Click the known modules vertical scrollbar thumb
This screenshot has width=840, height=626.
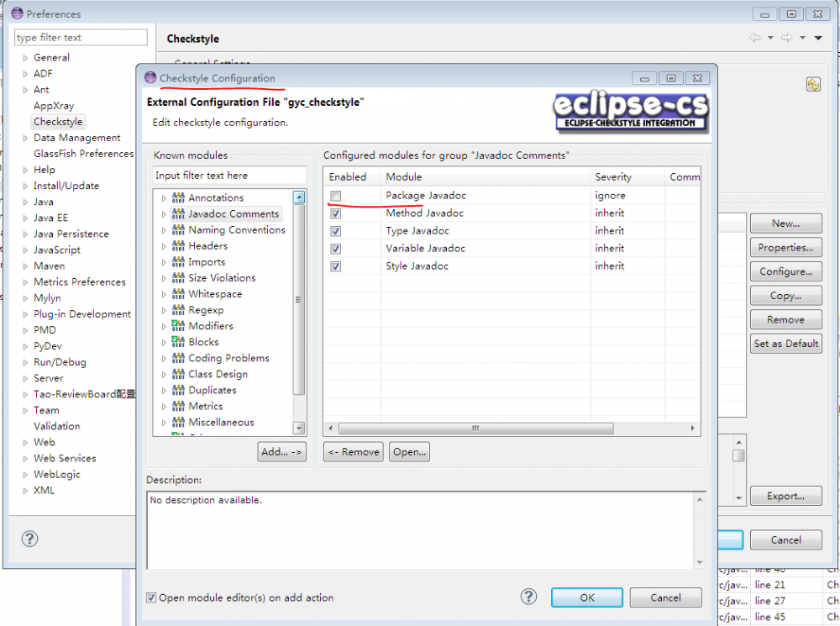coord(299,300)
